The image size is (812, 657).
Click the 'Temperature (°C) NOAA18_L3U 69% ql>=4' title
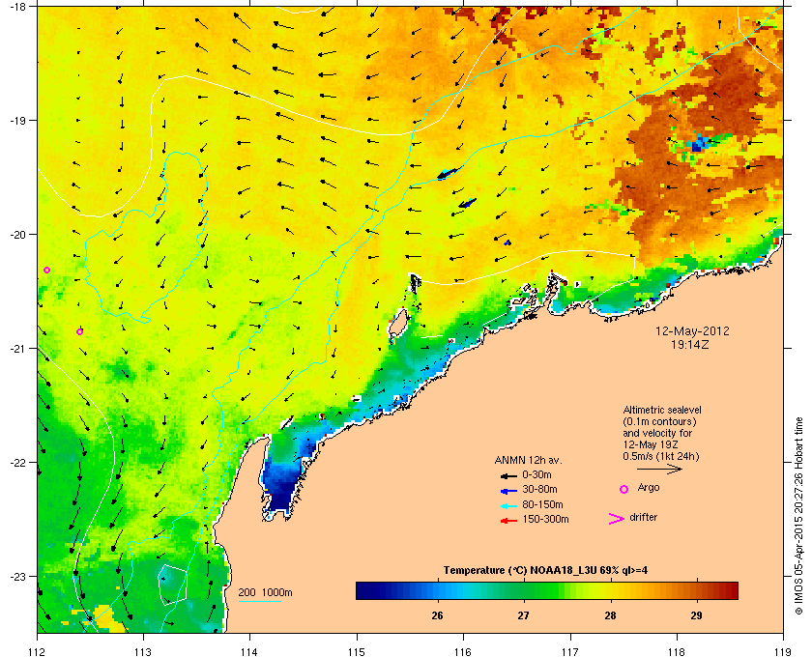coord(545,571)
